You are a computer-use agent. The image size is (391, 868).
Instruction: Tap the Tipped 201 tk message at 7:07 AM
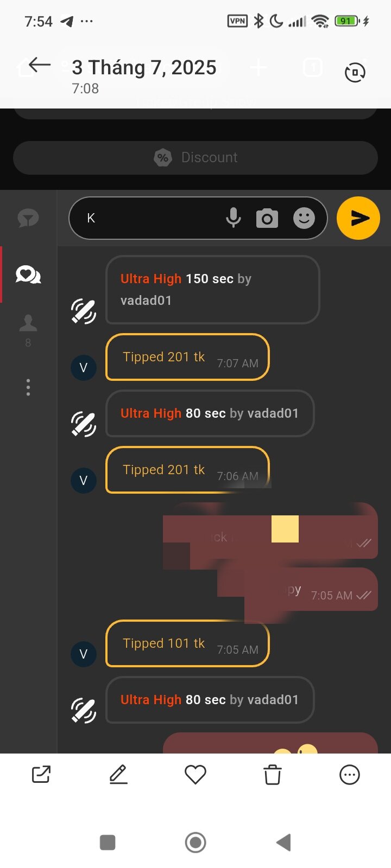coord(187,357)
